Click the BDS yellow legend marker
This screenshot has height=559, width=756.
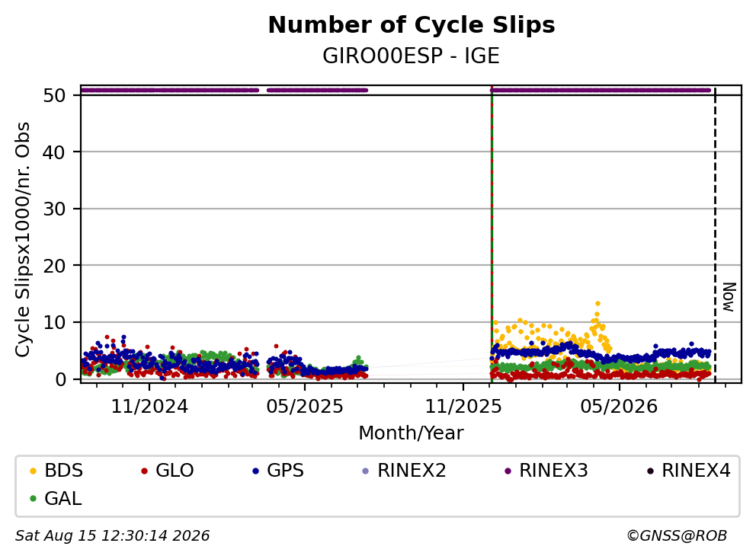click(x=33, y=471)
